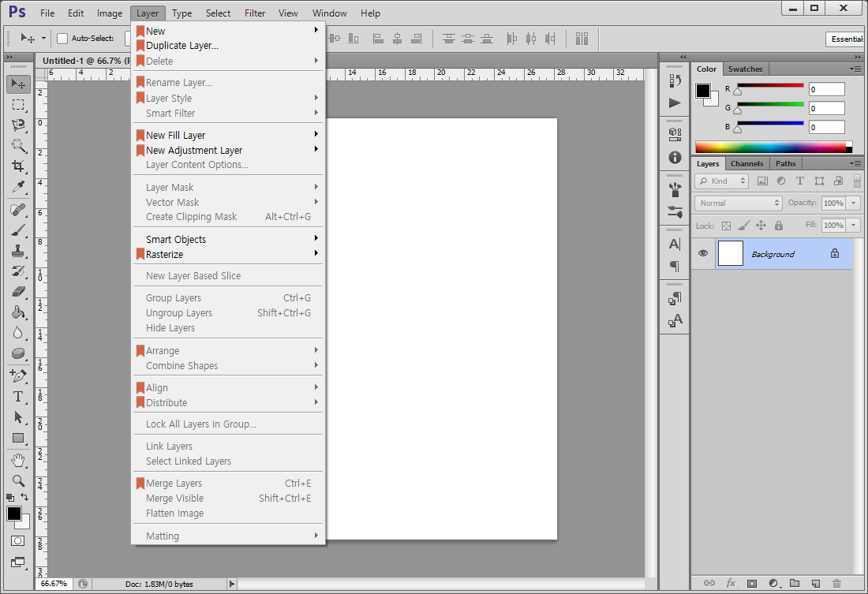Select the Sponge tool
The image size is (868, 594).
(18, 353)
